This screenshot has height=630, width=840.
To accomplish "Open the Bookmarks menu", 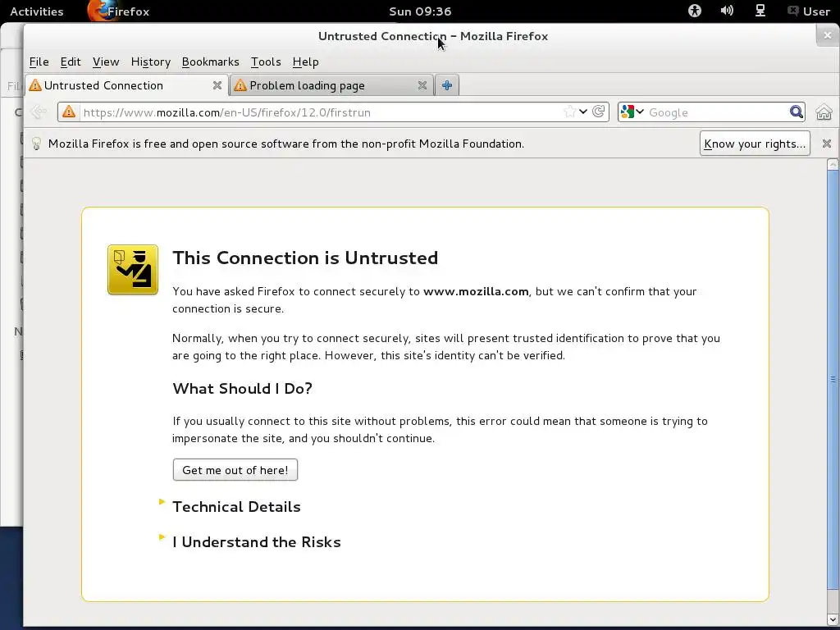I will point(211,62).
